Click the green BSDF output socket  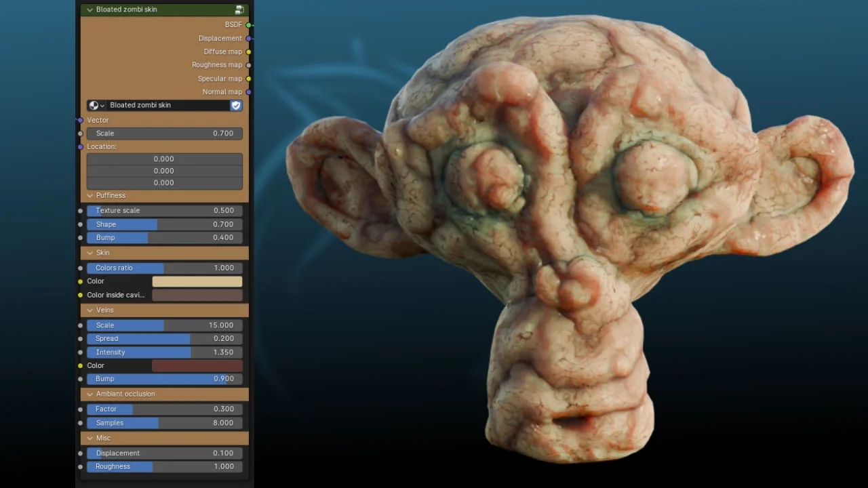tap(249, 24)
